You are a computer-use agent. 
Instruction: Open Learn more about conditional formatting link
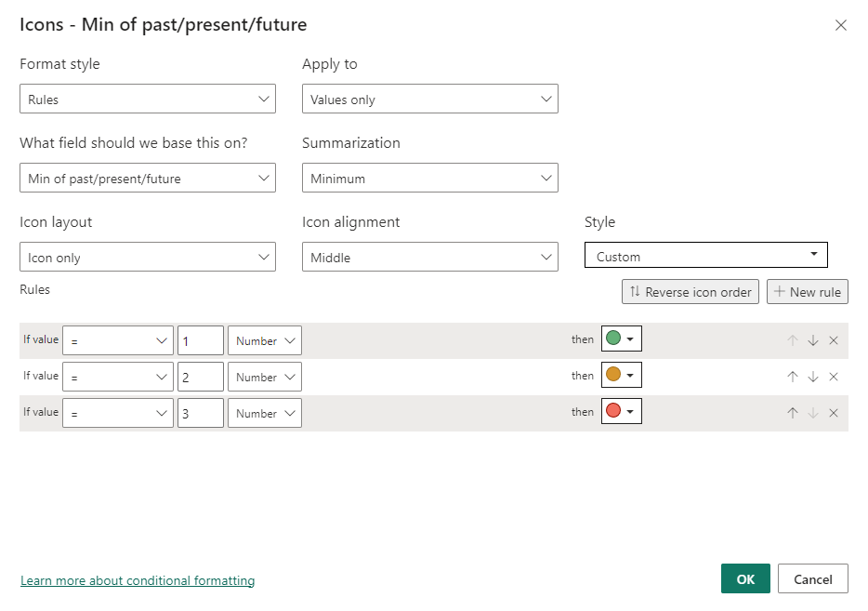coord(138,580)
